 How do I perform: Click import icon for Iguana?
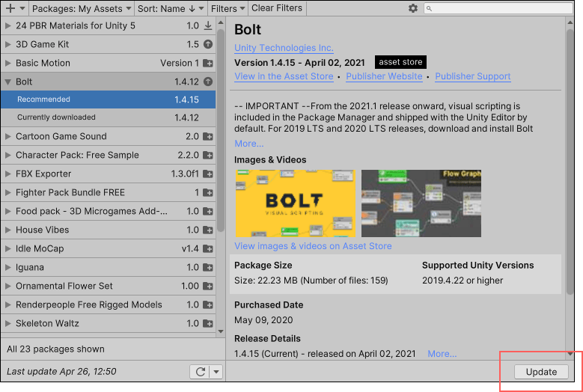[x=208, y=268]
